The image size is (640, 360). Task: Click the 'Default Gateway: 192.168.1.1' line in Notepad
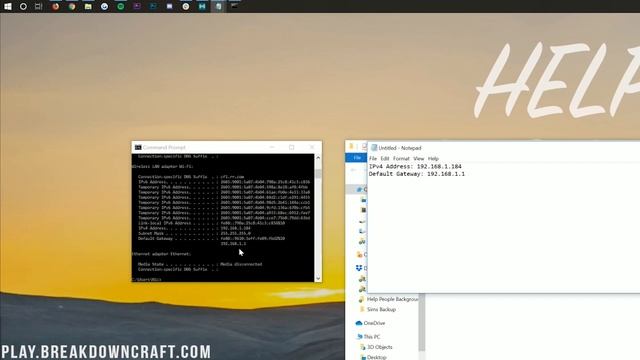pyautogui.click(x=417, y=174)
